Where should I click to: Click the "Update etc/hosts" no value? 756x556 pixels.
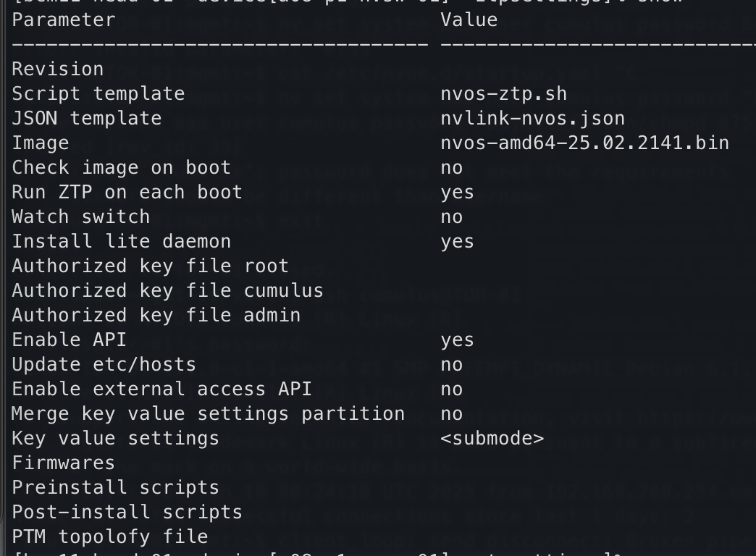click(451, 365)
